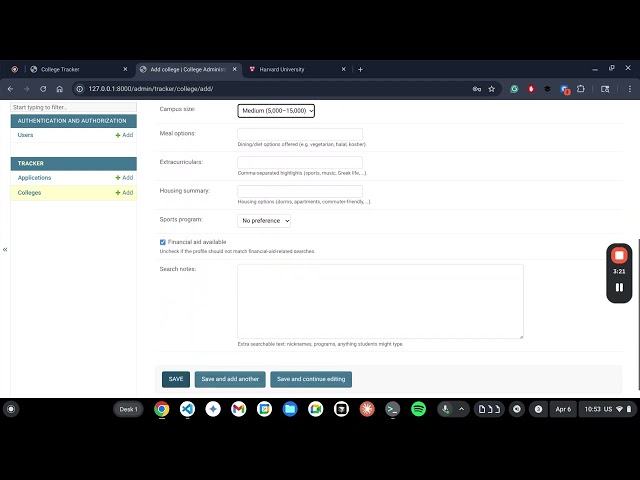Open the system status tray clock

(x=607, y=409)
